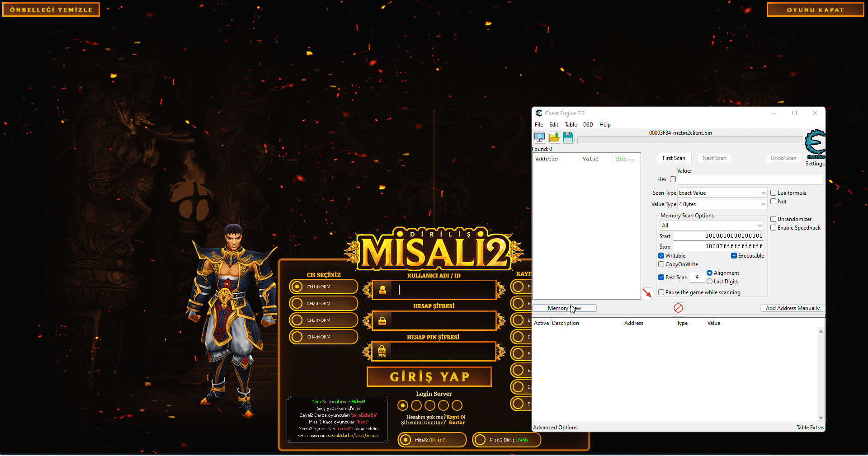This screenshot has width=868, height=456.
Task: Click the found-list Address column header
Action: [556, 159]
